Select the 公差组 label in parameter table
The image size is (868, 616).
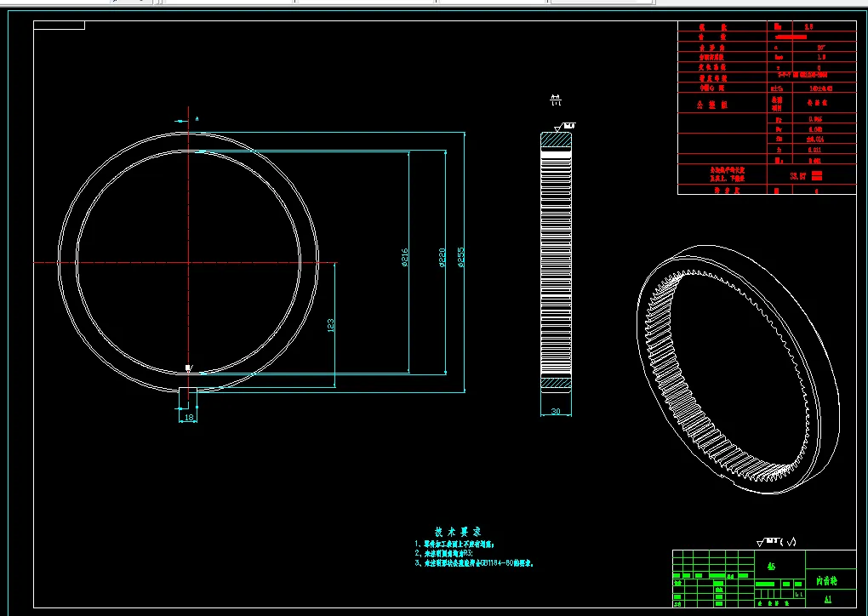point(712,105)
